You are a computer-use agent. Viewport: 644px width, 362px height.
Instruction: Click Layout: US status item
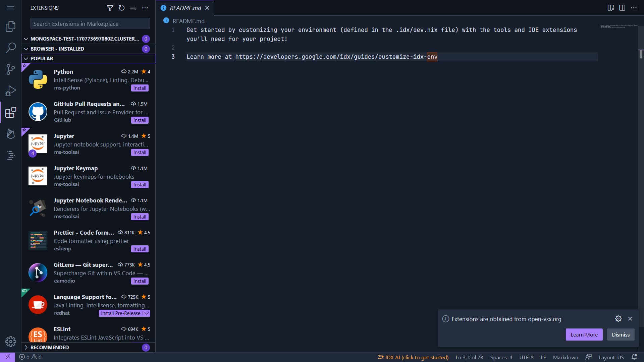(x=611, y=357)
